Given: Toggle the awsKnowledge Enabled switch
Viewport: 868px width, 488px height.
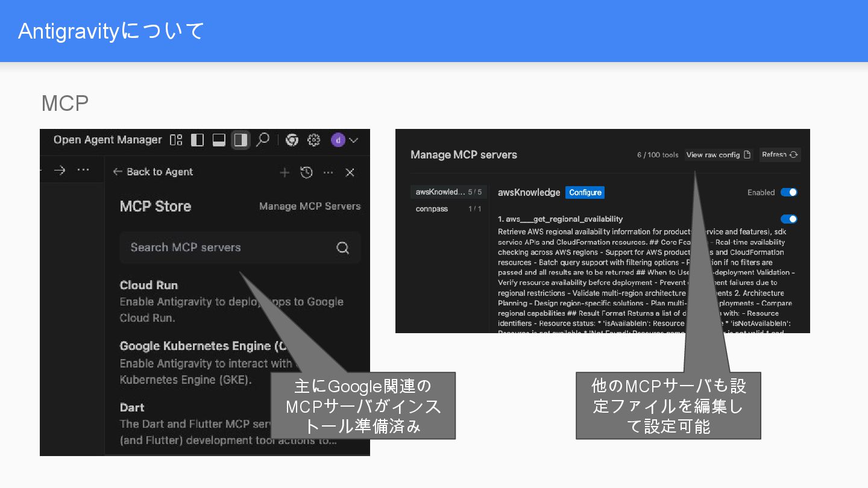Looking at the screenshot, I should click(x=788, y=192).
